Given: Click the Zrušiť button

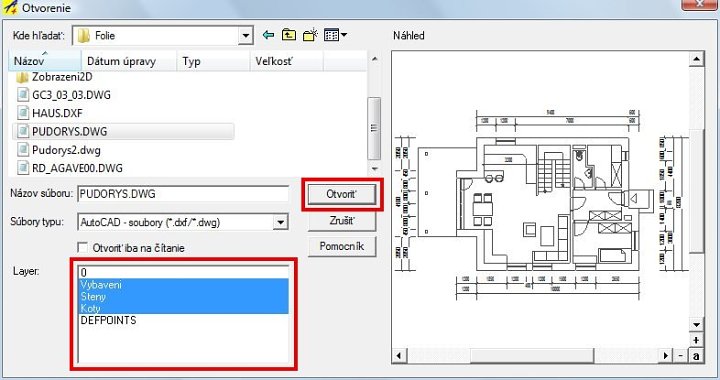Looking at the screenshot, I should [x=342, y=221].
